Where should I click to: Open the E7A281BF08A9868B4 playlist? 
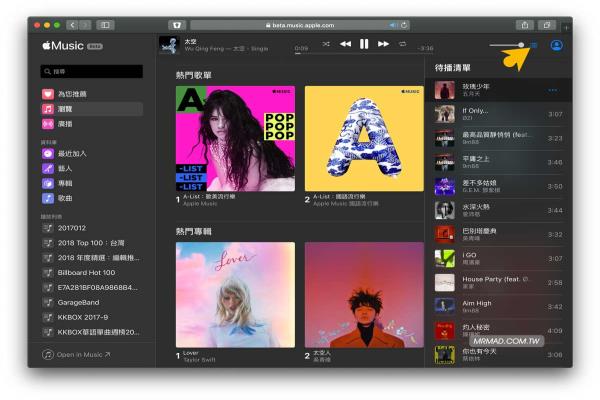[x=92, y=287]
